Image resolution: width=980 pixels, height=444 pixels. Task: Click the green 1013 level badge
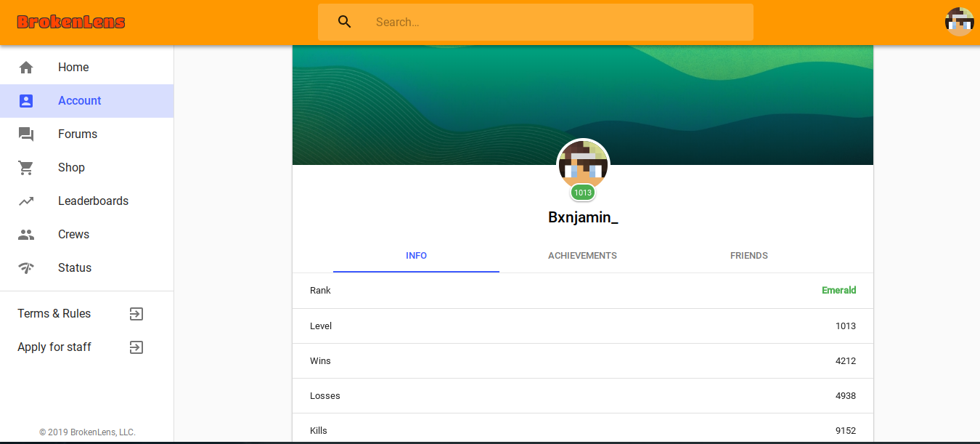583,193
